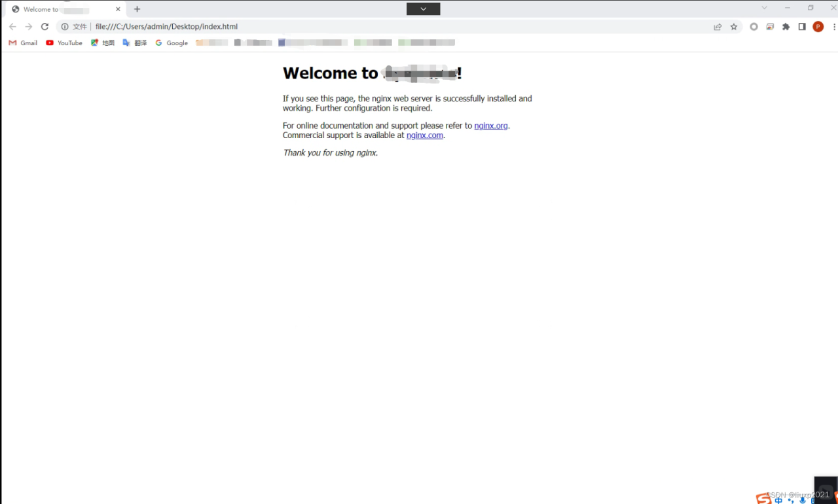Go forward using the browser forward arrow
Viewport: 838px width, 504px height.
(29, 27)
